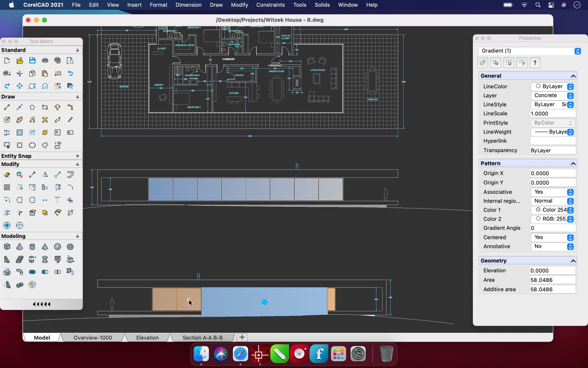Click the LineScale value field
The width and height of the screenshot is (588, 368).
point(553,113)
